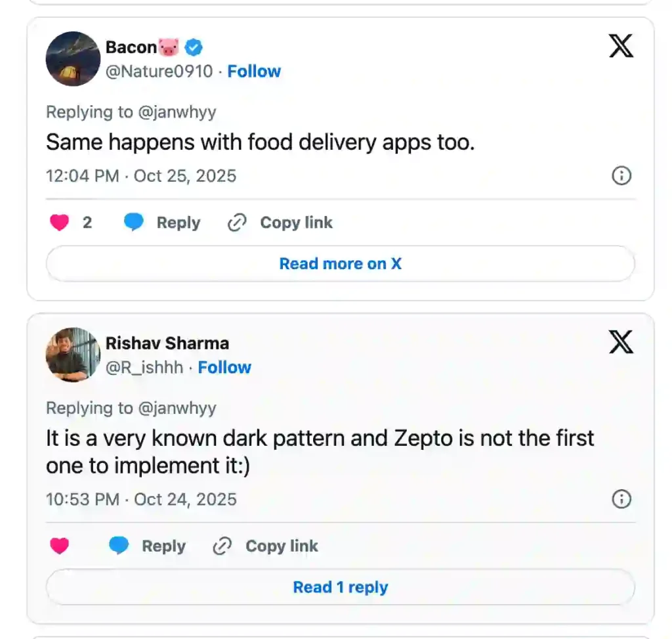
Task: Open the 12:04 PM Oct 25 timestamp
Action: (x=140, y=176)
